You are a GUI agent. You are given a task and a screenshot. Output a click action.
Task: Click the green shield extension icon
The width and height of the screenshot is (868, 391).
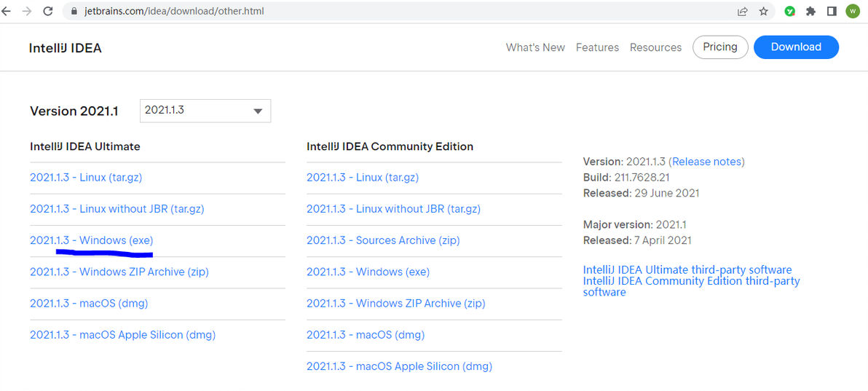point(790,12)
